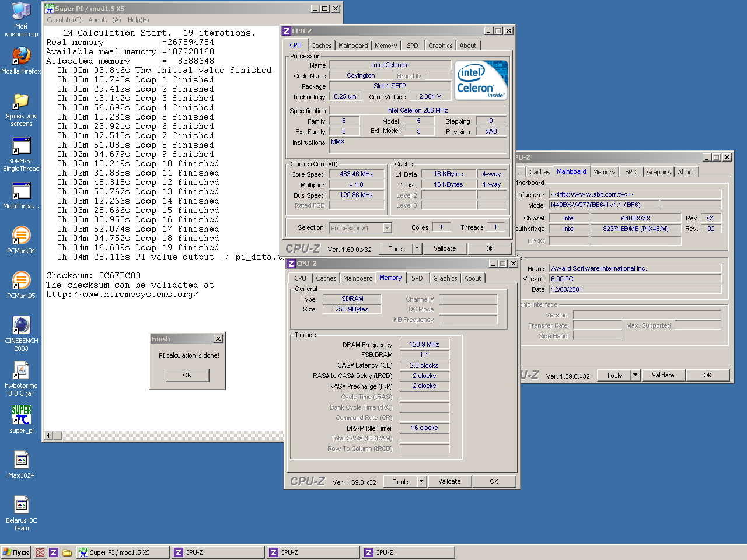Open the About menu in Super PI

click(104, 20)
